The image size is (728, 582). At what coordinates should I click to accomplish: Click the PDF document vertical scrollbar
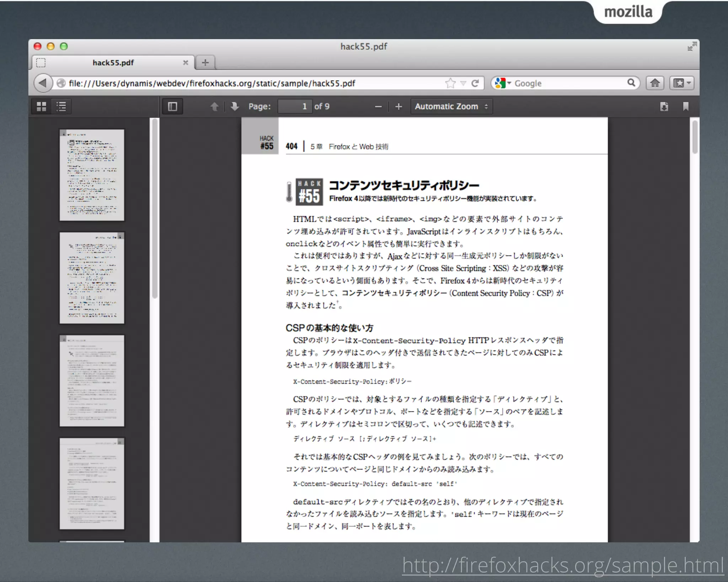point(695,137)
